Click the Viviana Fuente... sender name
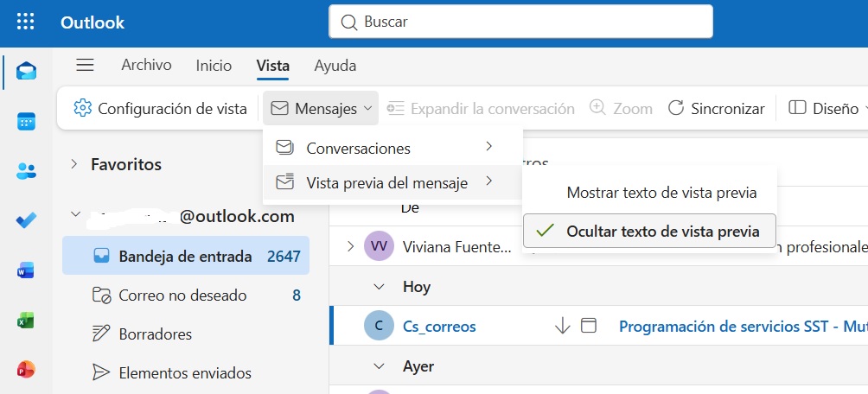Viewport: 868px width, 394px height. pos(456,246)
